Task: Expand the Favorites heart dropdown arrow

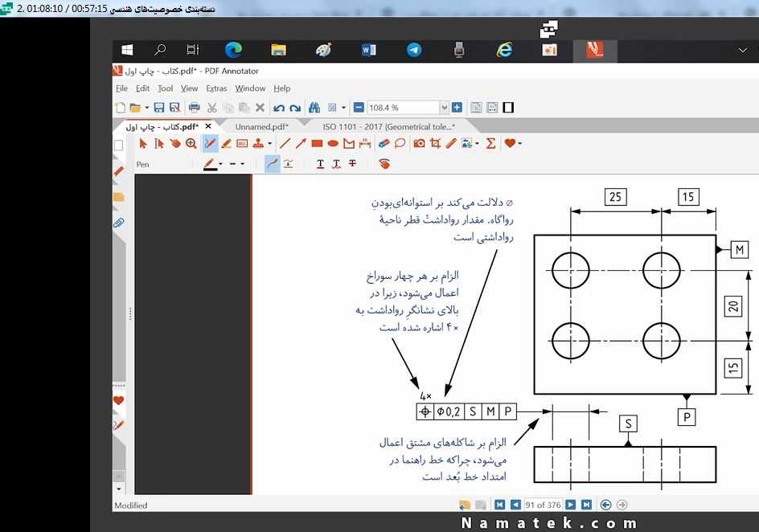Action: (x=520, y=143)
